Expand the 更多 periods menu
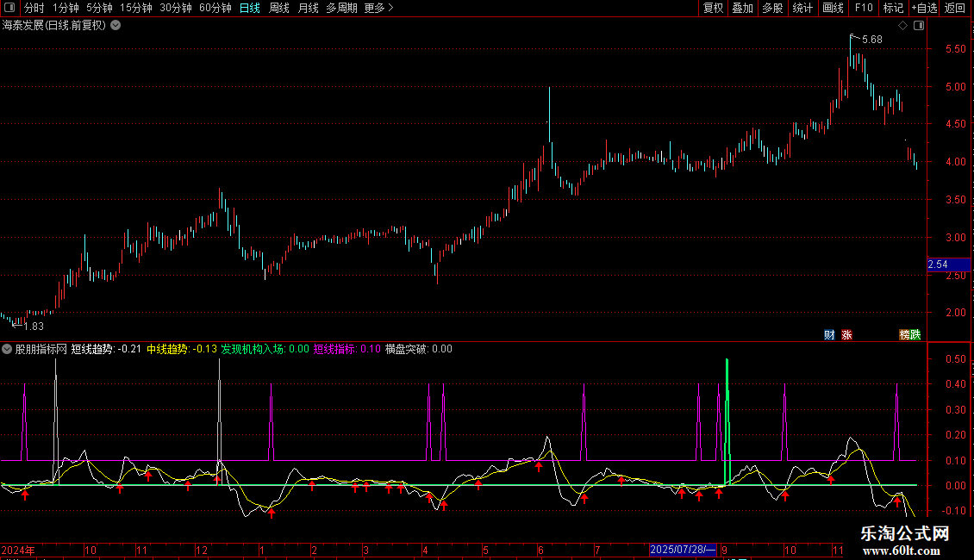 pos(378,9)
